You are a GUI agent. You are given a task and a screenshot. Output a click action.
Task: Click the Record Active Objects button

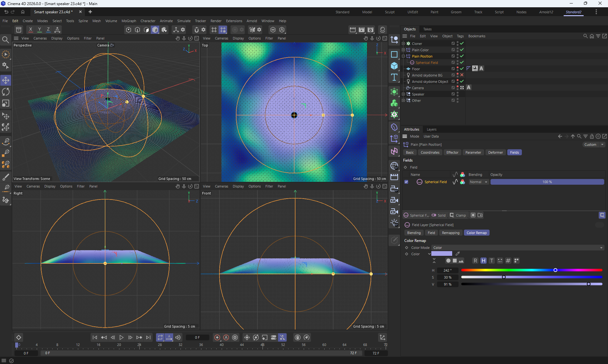[x=217, y=337]
